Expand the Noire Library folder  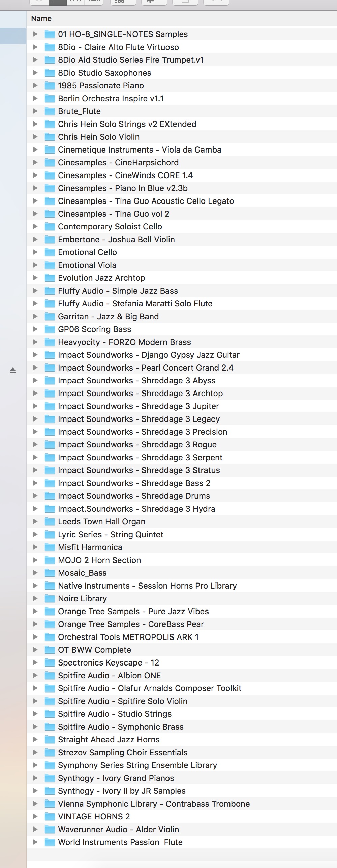point(35,598)
